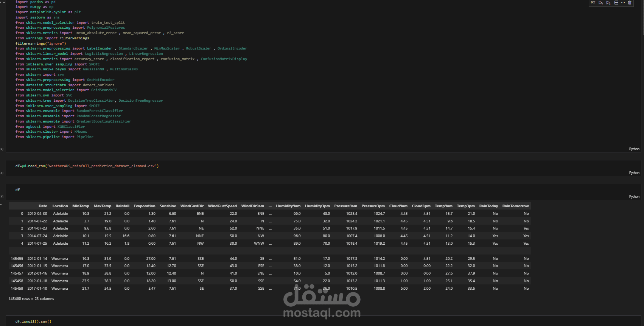Image resolution: width=644 pixels, height=326 pixels.
Task: Click the 'Sunshine' column header
Action: 168,206
